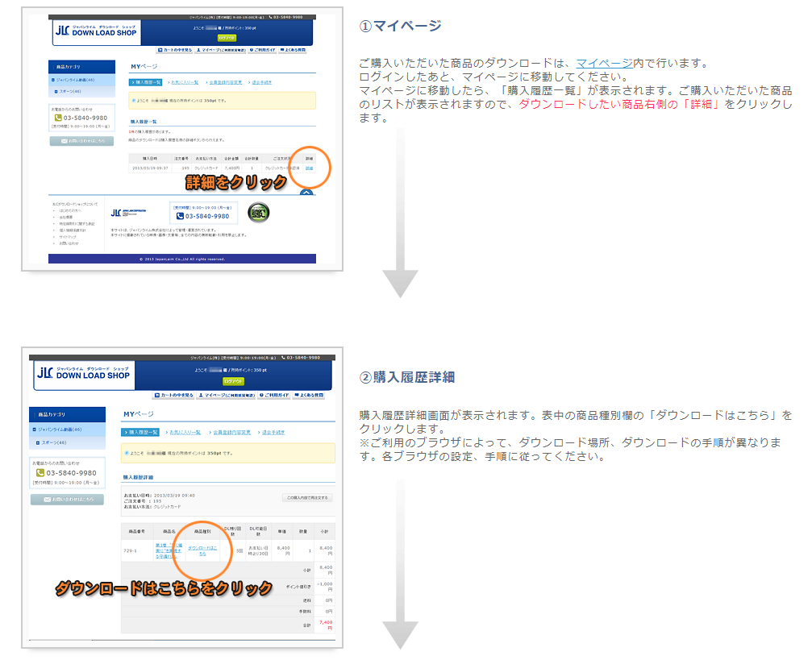This screenshot has width=812, height=660.
Task: Click the ②購入履歴詳細 heading
Action: (x=407, y=377)
